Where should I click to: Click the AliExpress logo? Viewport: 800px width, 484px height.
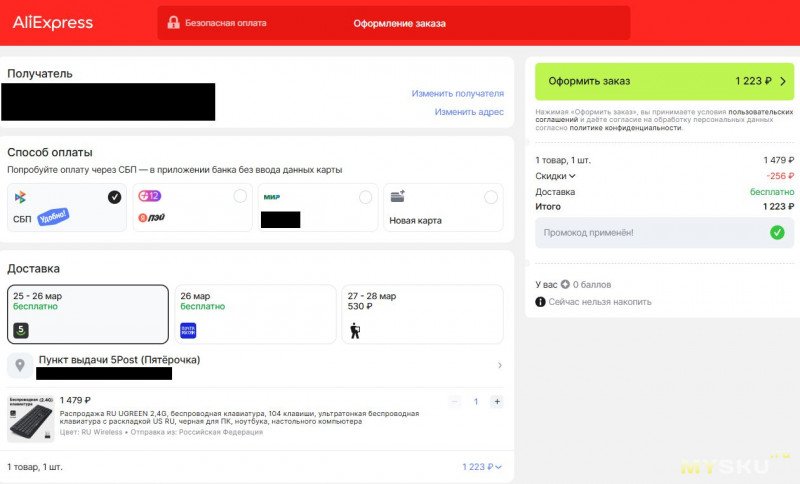pos(53,22)
